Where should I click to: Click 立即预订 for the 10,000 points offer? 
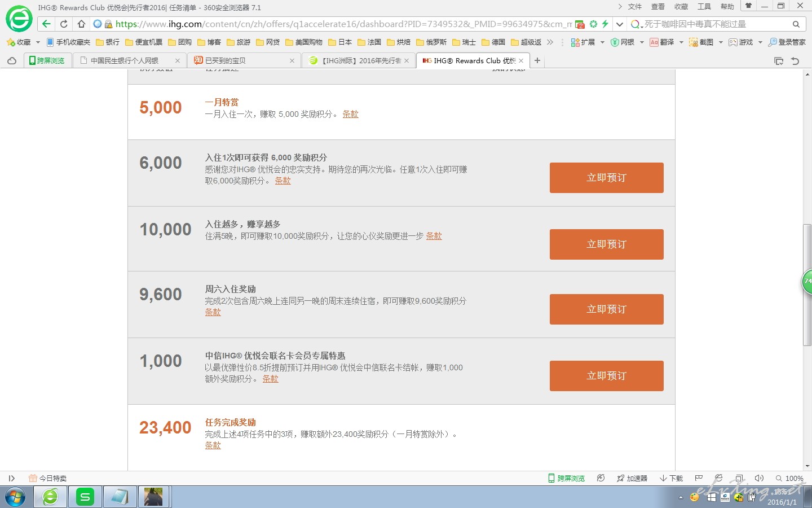pyautogui.click(x=607, y=244)
